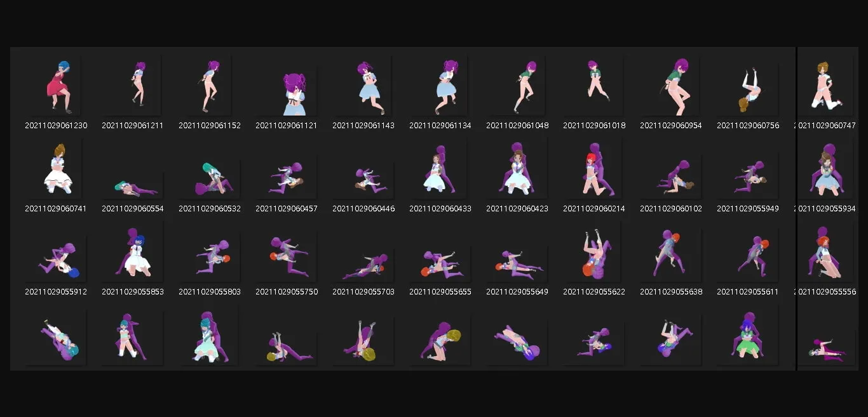The image size is (868, 417).
Task: Click the 20211029055611 filename label
Action: click(x=748, y=292)
